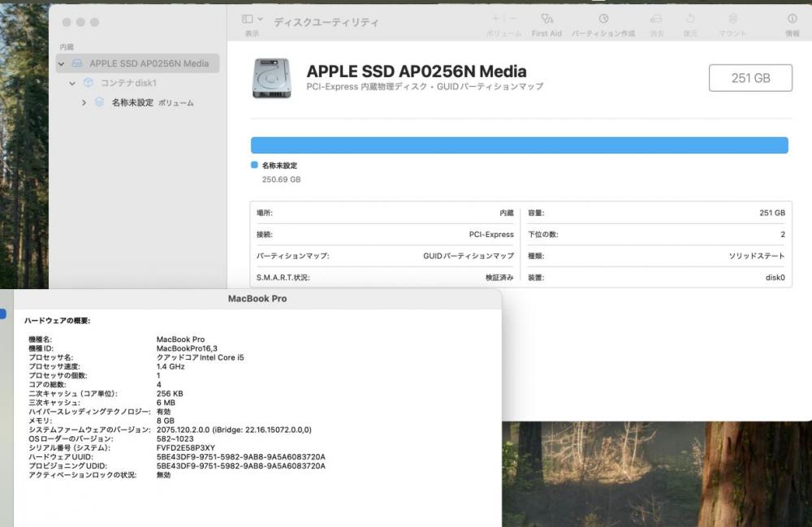Viewport: 812px width, 527px height.
Task: Click the 2075.120.2.0.0 firmware version value
Action: click(234, 430)
